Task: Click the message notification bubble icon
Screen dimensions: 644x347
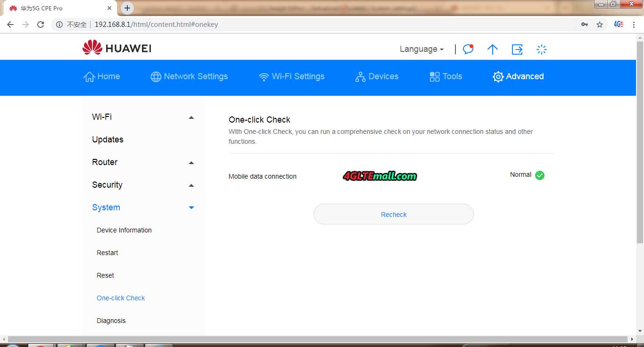Action: [468, 49]
